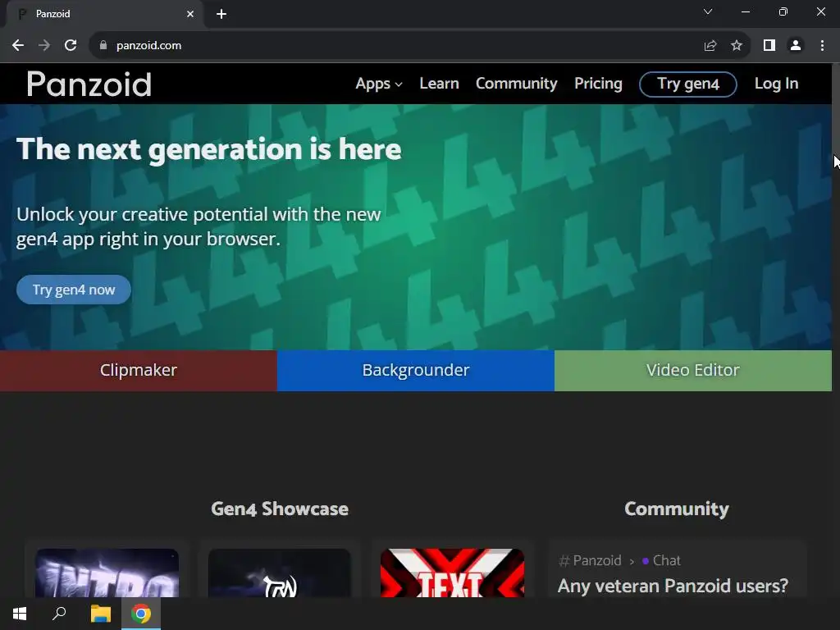Open the Community menu item
This screenshot has height=630, width=840.
(x=517, y=84)
